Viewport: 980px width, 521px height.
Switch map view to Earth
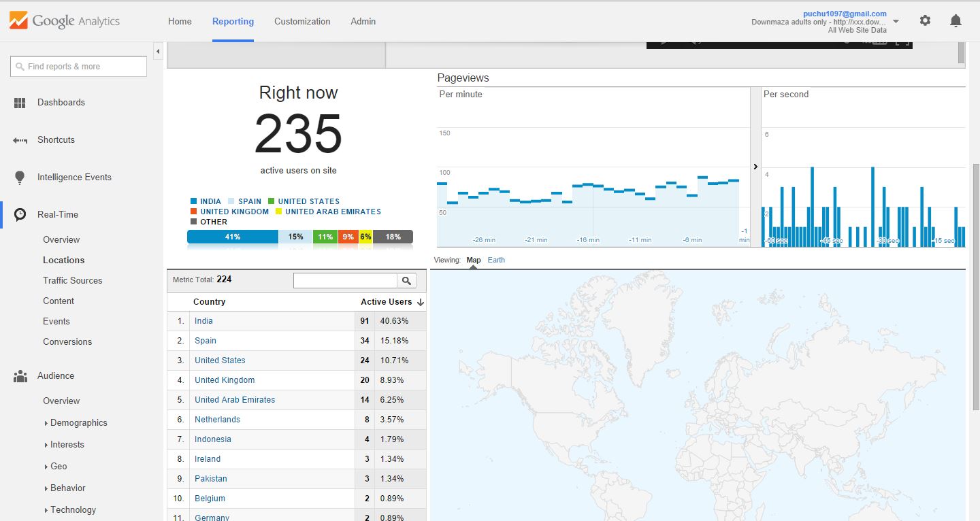click(x=496, y=260)
